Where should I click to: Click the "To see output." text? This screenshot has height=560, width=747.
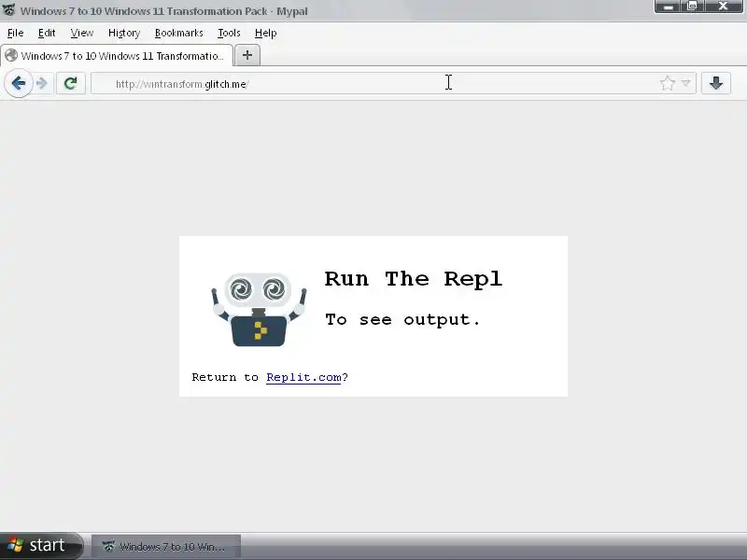tap(402, 319)
